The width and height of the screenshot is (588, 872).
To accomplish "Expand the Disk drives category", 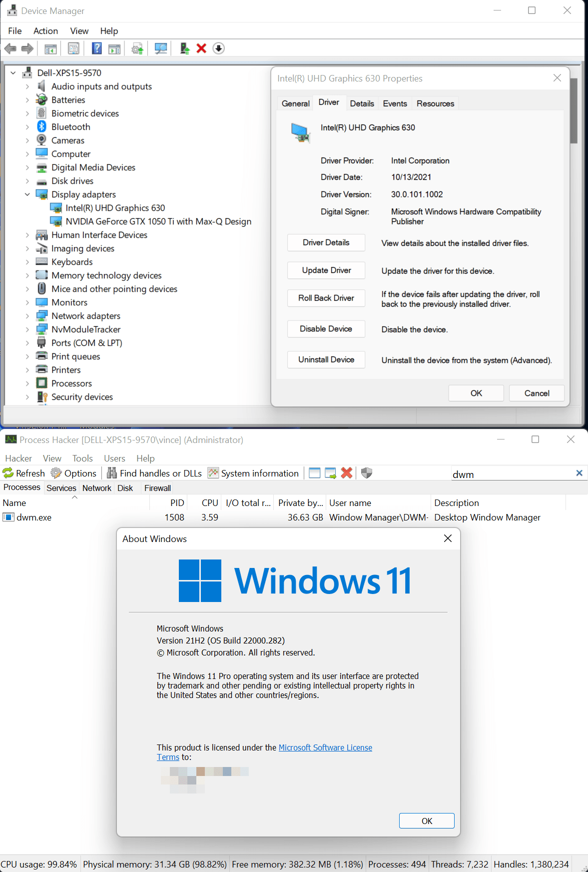I will 27,180.
